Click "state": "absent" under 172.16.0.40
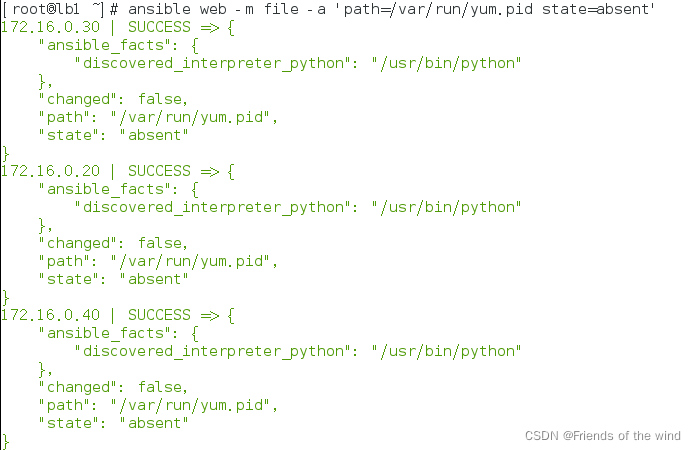 pyautogui.click(x=113, y=423)
